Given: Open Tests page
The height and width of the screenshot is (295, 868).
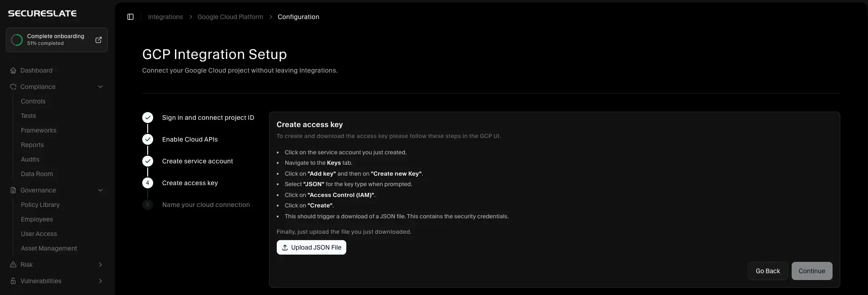Looking at the screenshot, I should coord(28,116).
